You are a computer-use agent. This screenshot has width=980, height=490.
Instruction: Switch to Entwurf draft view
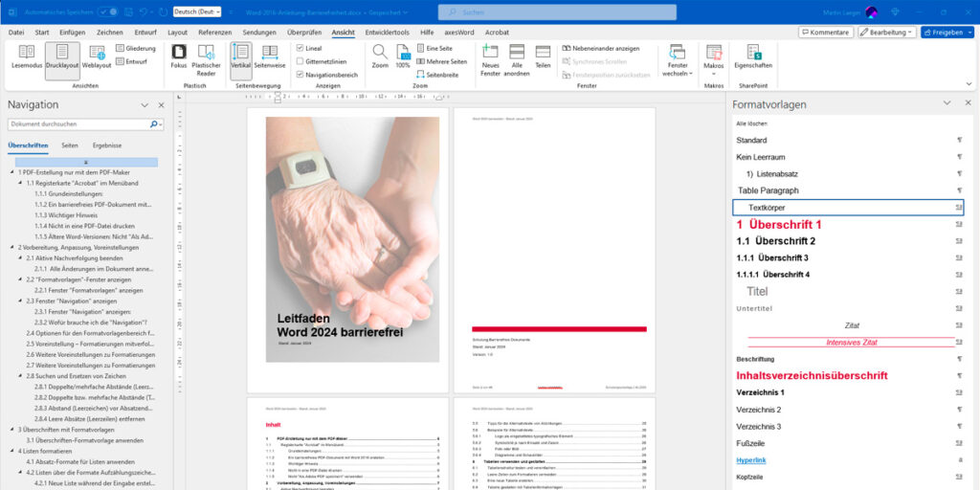point(131,62)
